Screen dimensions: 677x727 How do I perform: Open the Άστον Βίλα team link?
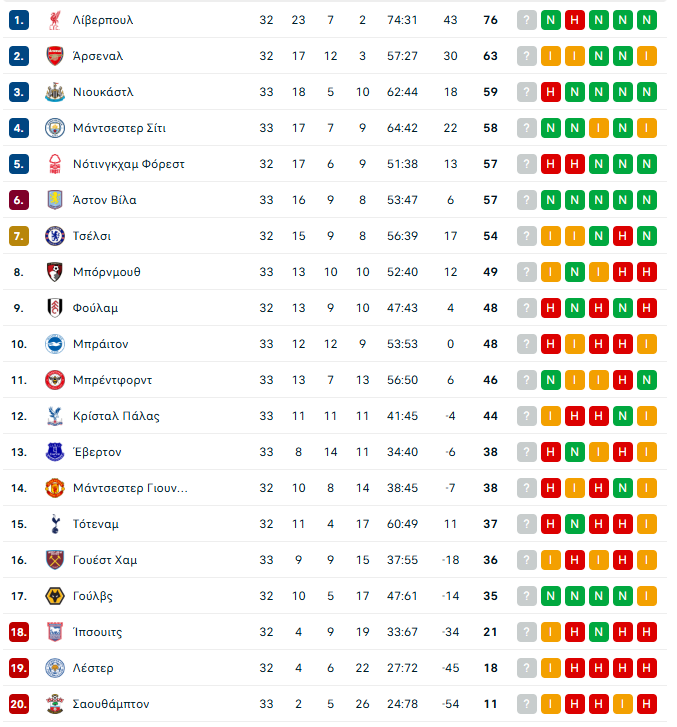pyautogui.click(x=104, y=200)
